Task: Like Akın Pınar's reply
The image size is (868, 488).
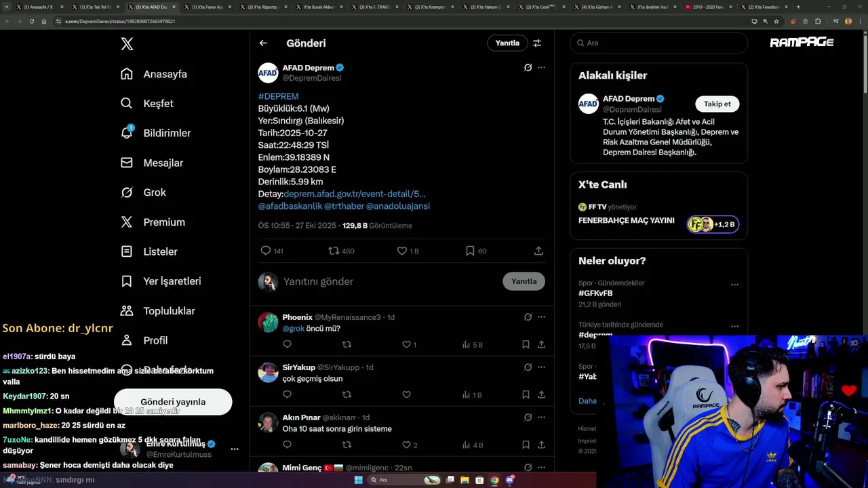Action: [x=406, y=445]
